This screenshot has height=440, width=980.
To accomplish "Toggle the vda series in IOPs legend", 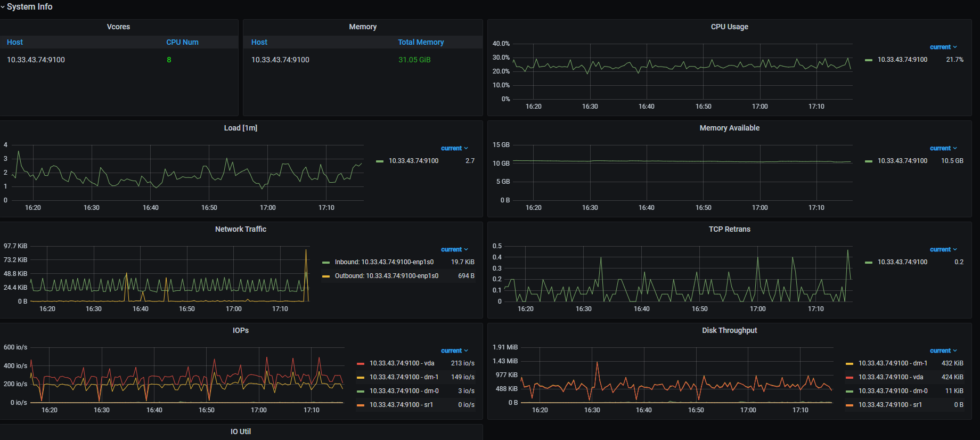I will point(402,363).
